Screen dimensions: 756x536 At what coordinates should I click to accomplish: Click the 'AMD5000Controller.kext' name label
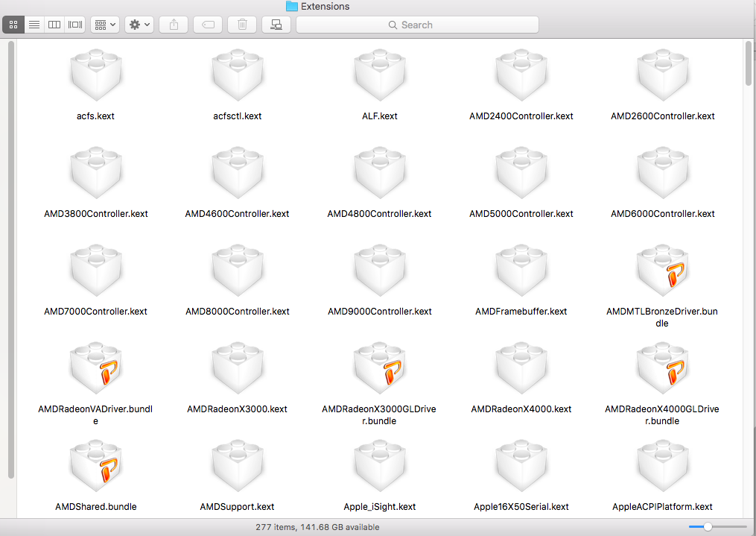[521, 214]
